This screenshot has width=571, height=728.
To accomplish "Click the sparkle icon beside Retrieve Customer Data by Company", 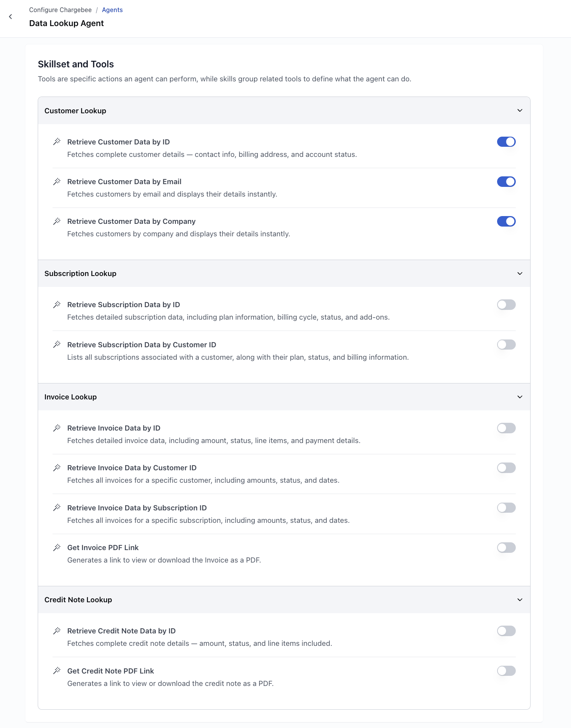I will click(x=57, y=221).
